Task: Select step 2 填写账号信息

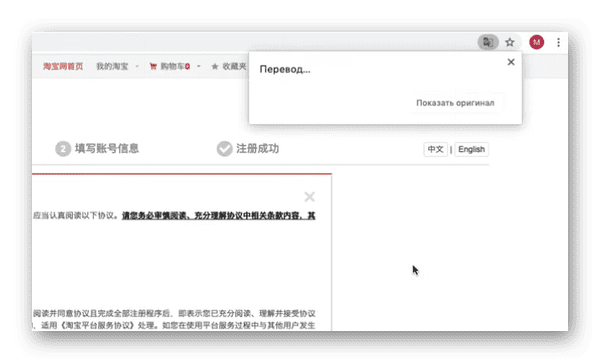Action: point(97,148)
